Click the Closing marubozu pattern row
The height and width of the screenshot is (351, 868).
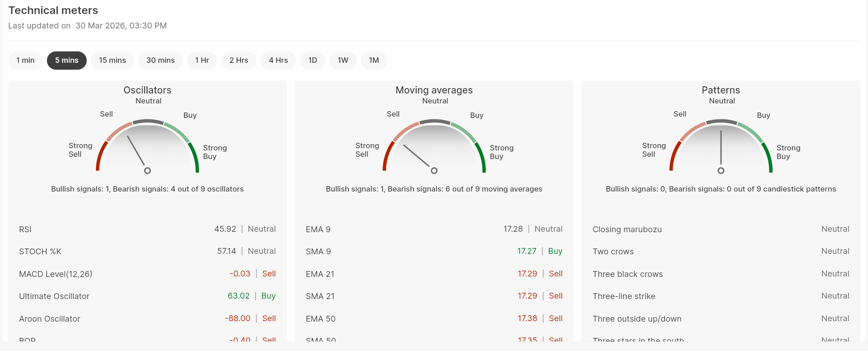click(x=721, y=229)
